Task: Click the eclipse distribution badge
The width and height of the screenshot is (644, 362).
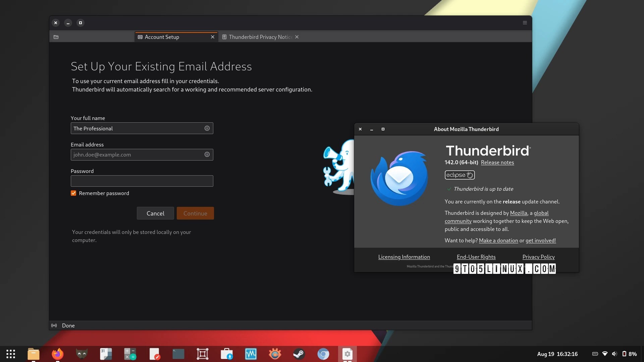Action: 460,175
